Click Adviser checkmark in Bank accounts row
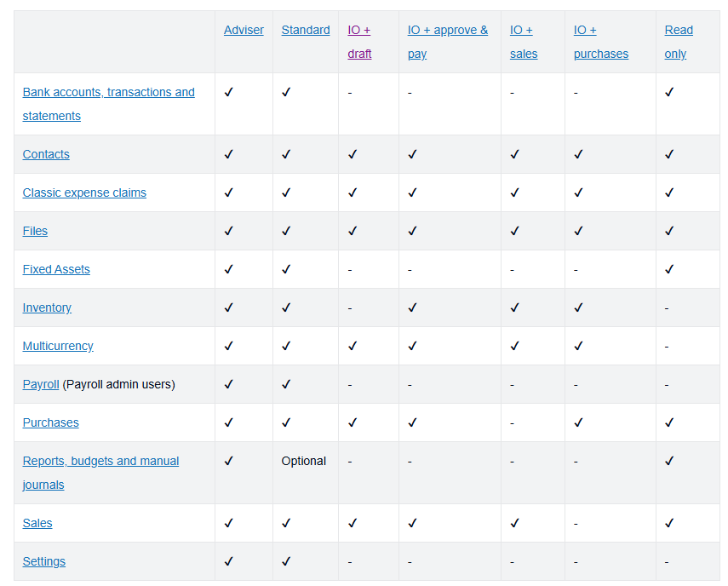 click(x=228, y=92)
